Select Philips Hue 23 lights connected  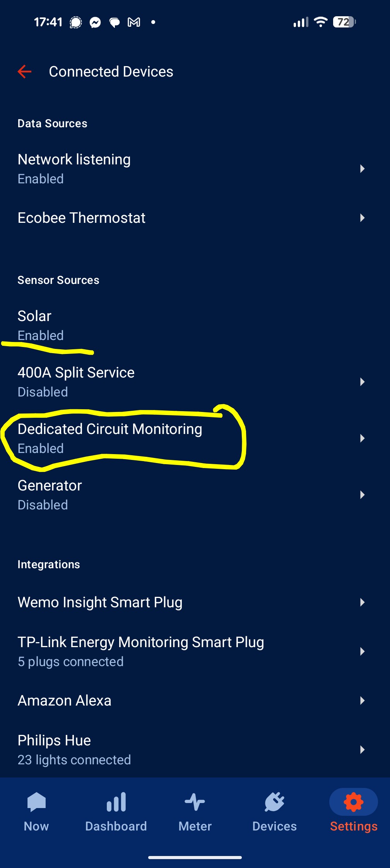coord(74,760)
